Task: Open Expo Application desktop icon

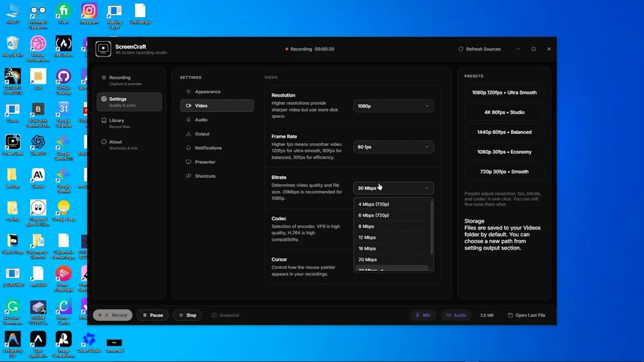Action: point(38,345)
